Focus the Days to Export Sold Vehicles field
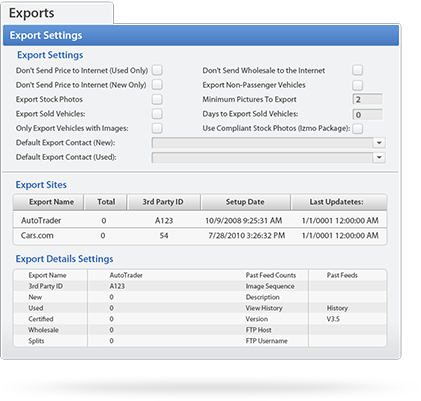This screenshot has width=421, height=401. coord(367,114)
